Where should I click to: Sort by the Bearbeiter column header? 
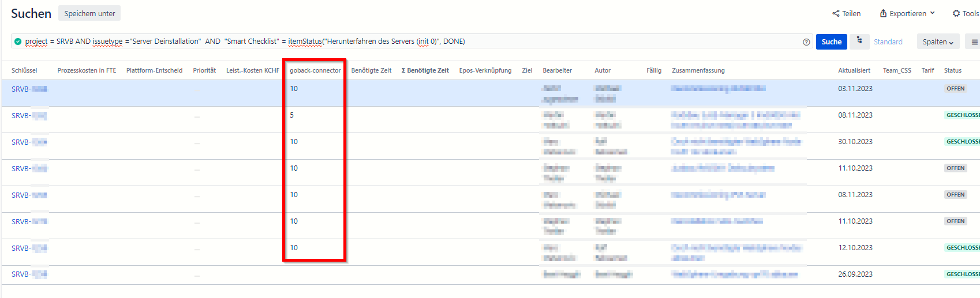[557, 70]
